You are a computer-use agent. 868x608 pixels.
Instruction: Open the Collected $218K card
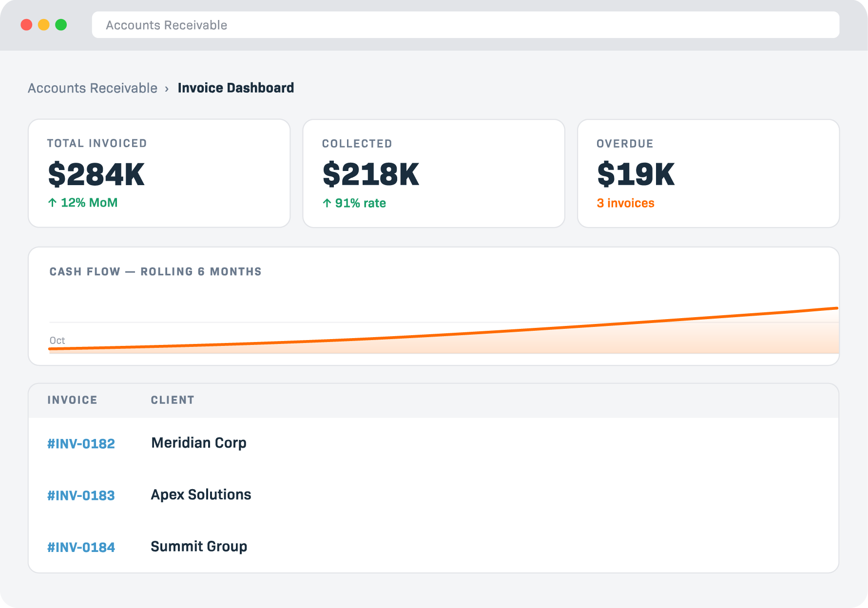[434, 173]
